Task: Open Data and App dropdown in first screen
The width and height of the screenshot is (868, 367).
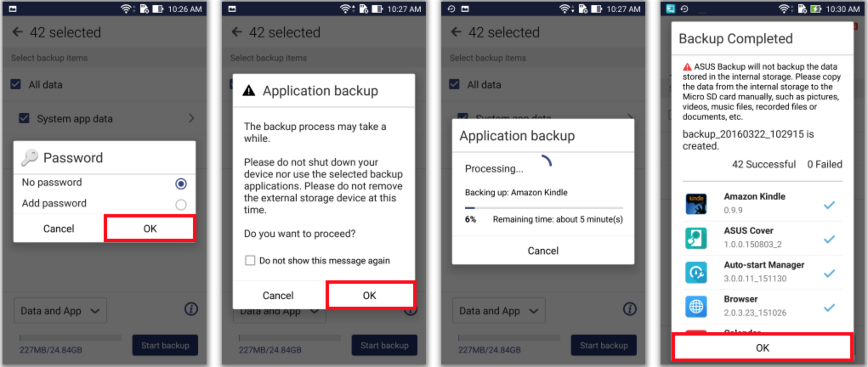Action: coord(60,311)
